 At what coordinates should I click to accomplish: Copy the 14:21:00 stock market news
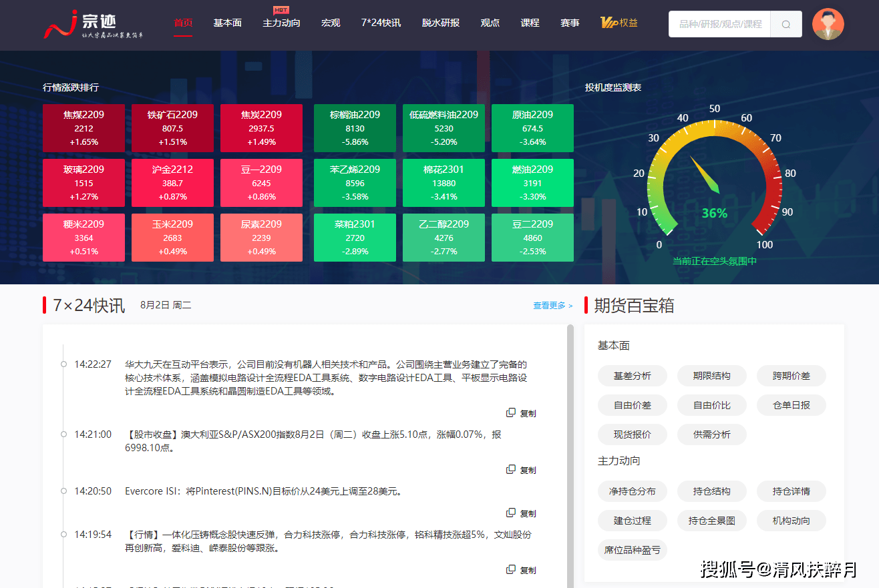pyautogui.click(x=521, y=470)
